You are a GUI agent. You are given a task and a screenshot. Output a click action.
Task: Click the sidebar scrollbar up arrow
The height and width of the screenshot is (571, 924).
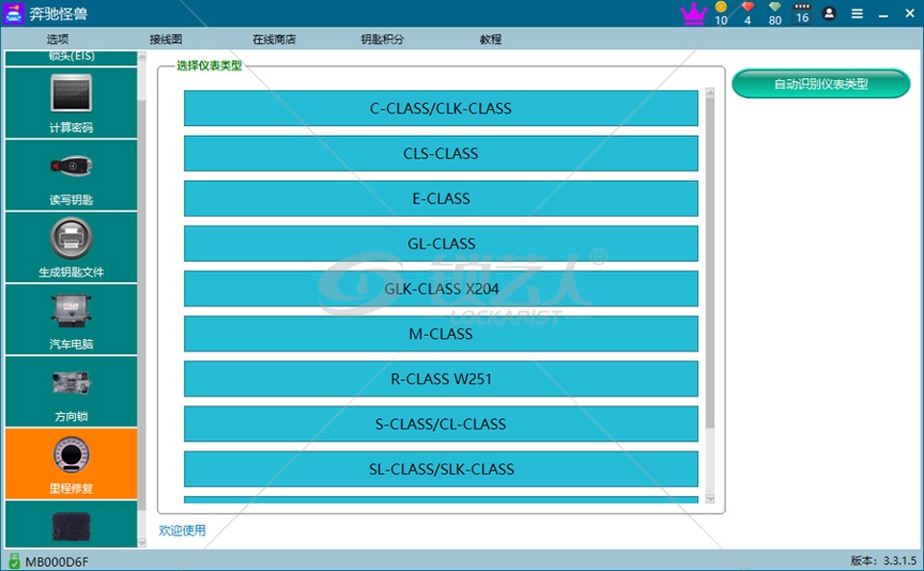point(141,56)
